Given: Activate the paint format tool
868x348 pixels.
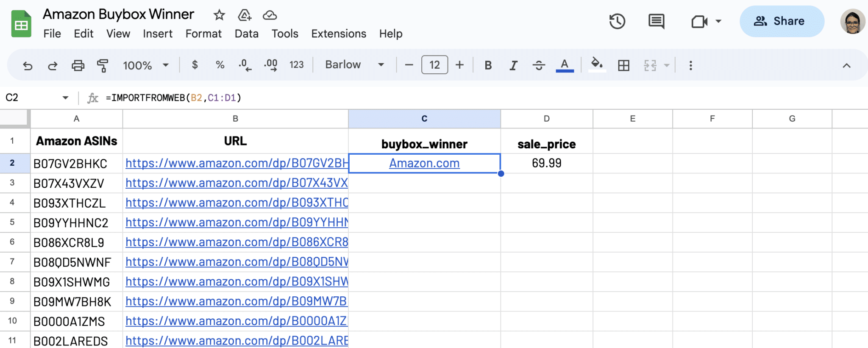Looking at the screenshot, I should pyautogui.click(x=103, y=65).
